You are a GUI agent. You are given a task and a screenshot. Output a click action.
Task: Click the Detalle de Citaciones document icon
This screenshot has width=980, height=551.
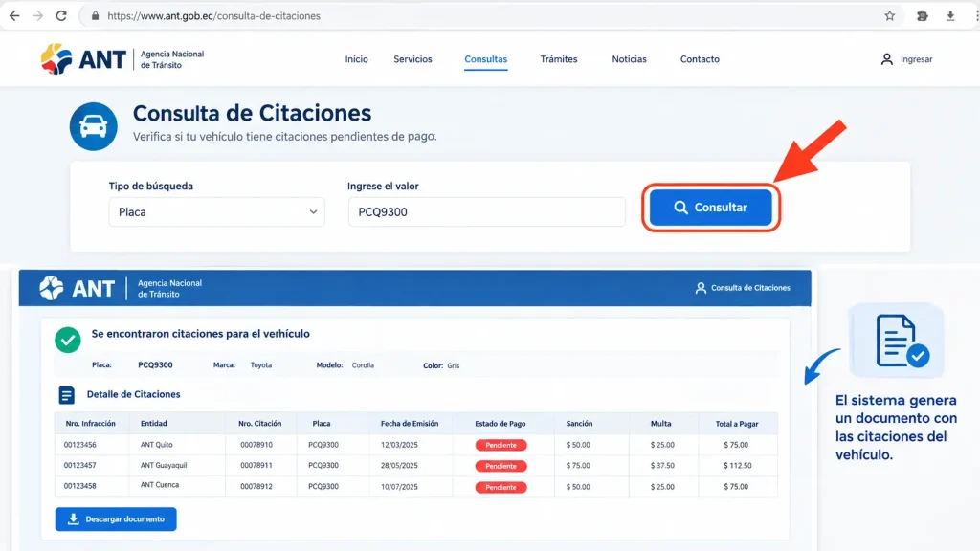point(66,395)
